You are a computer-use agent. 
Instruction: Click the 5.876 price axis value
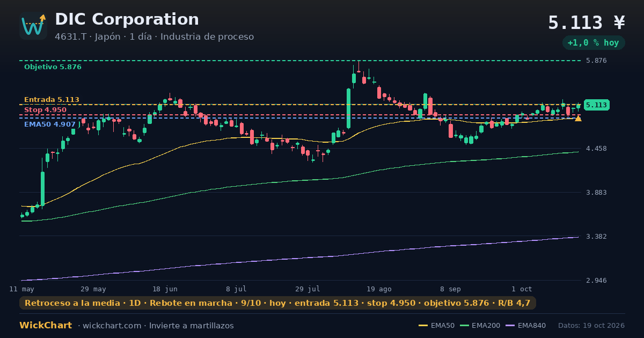(x=596, y=61)
